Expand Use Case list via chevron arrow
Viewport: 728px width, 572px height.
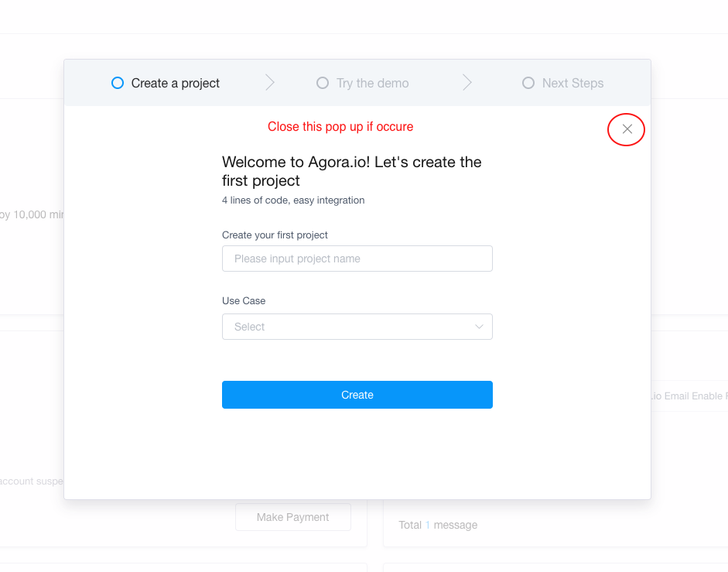[480, 327]
